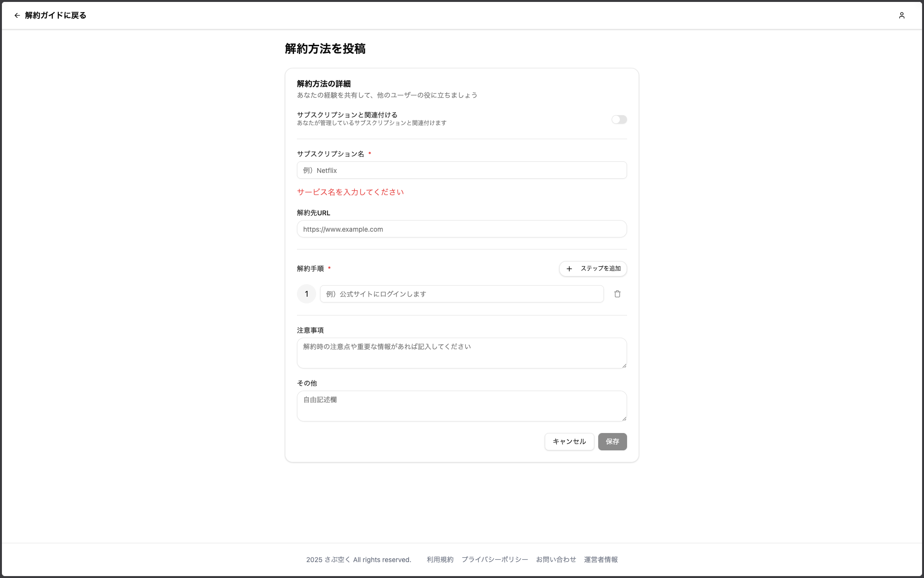Open the 利用規約 footer link

(x=439, y=559)
